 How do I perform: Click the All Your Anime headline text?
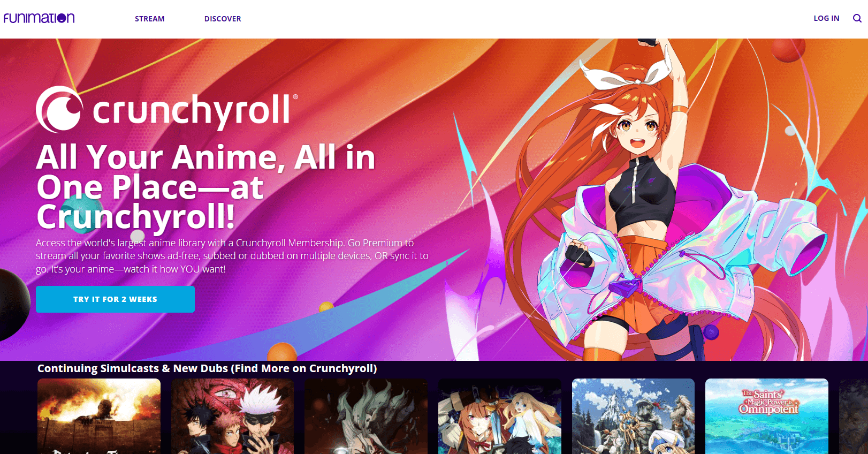(206, 187)
